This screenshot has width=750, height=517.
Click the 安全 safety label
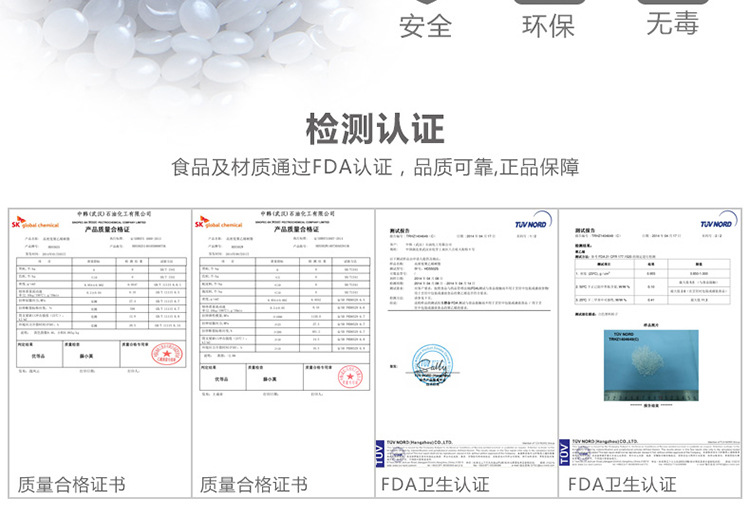[x=426, y=25]
